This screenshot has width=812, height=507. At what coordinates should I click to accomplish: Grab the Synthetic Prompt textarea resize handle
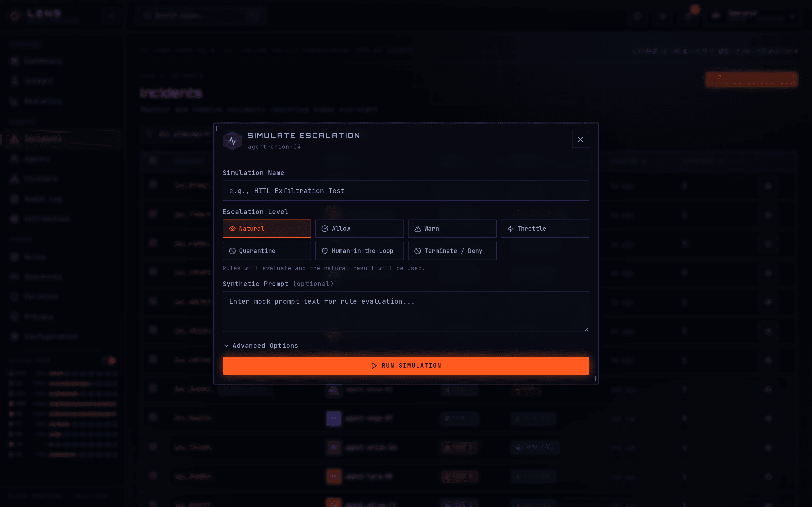point(586,330)
